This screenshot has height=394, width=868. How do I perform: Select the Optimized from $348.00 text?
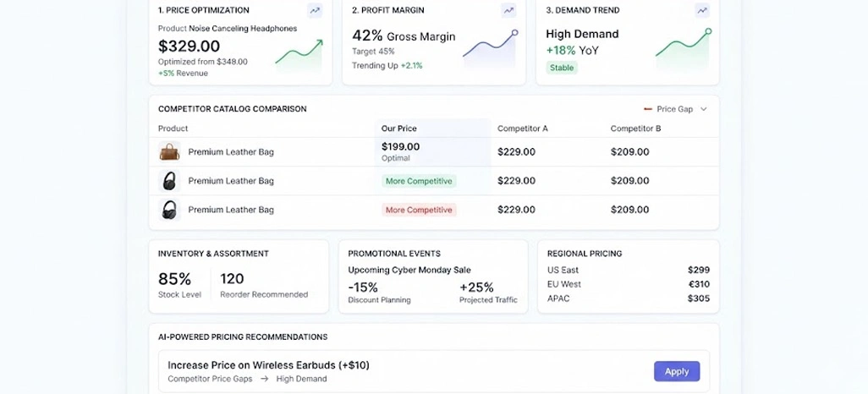[x=202, y=62]
